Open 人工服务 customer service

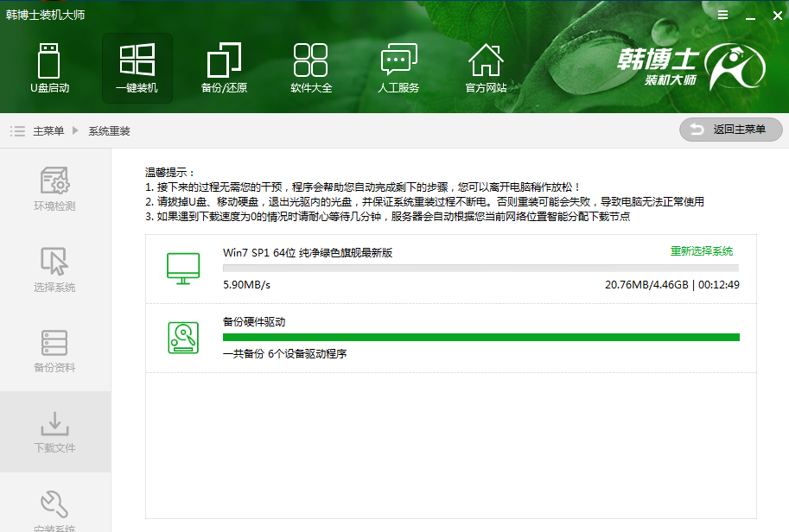[398, 68]
